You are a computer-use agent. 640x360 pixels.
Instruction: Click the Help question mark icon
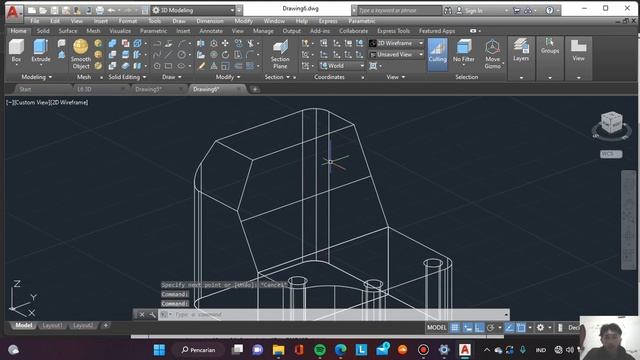[x=550, y=11]
